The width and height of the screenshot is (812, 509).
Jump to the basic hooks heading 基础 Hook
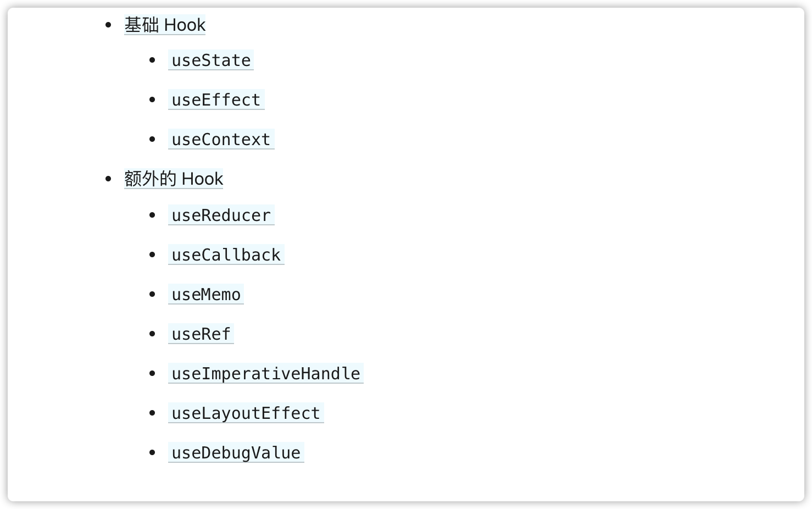point(165,25)
